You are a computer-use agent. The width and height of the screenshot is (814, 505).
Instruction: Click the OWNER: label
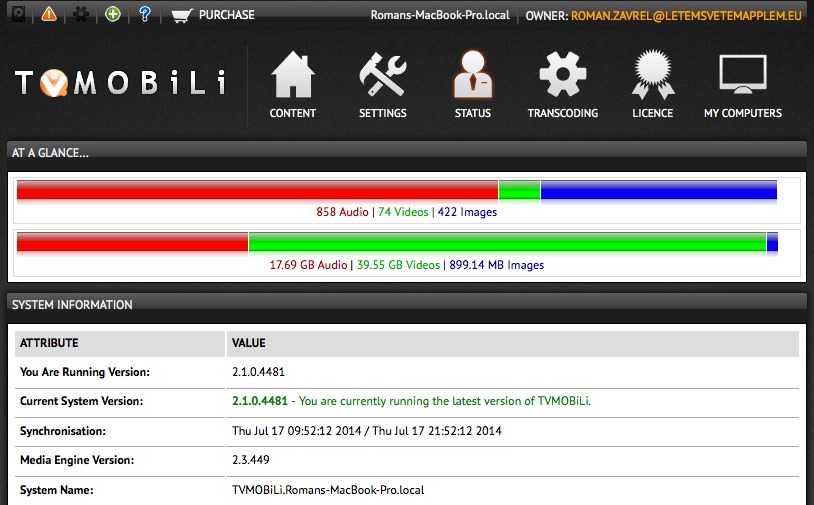click(547, 16)
